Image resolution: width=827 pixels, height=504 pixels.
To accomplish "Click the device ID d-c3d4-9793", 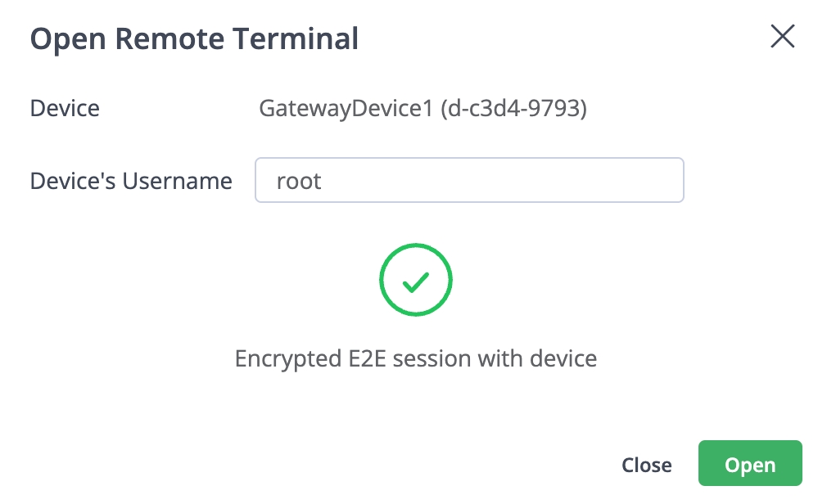I will [513, 108].
